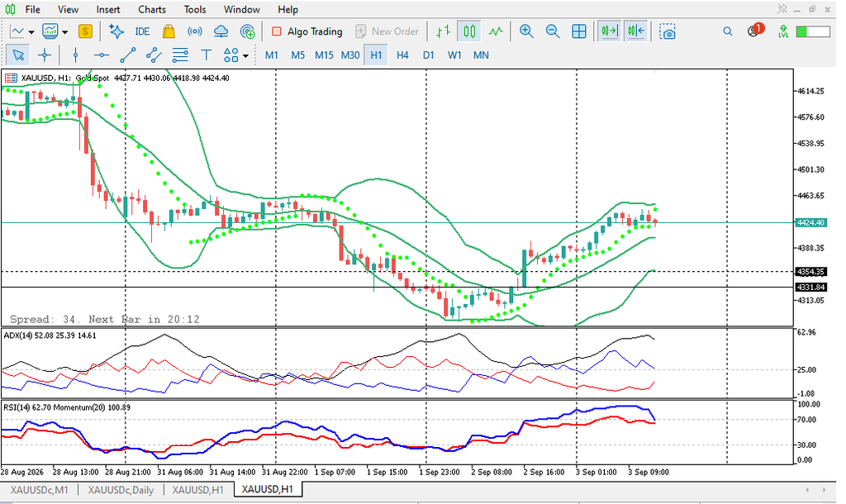The height and width of the screenshot is (504, 846).
Task: Toggle Algo Trading
Action: coord(307,32)
